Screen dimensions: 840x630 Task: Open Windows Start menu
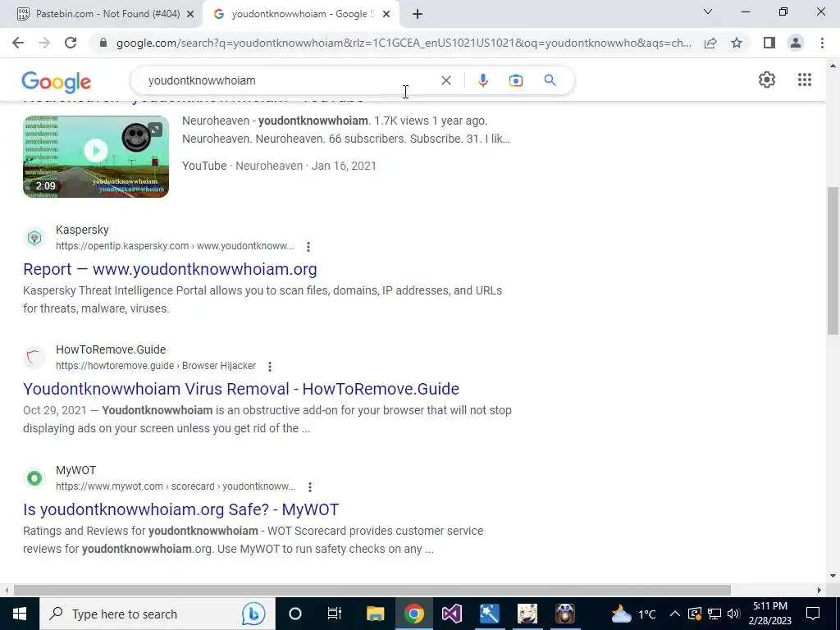pyautogui.click(x=20, y=614)
